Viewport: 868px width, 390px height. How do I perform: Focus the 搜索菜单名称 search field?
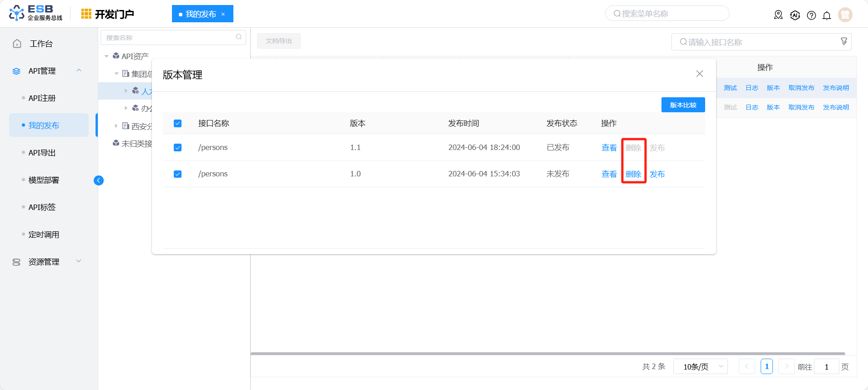coord(667,14)
